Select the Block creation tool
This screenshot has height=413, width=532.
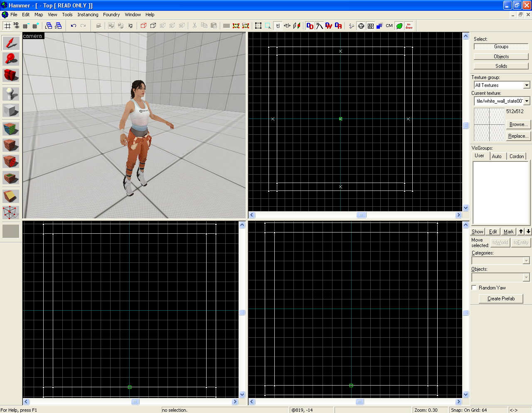click(11, 110)
